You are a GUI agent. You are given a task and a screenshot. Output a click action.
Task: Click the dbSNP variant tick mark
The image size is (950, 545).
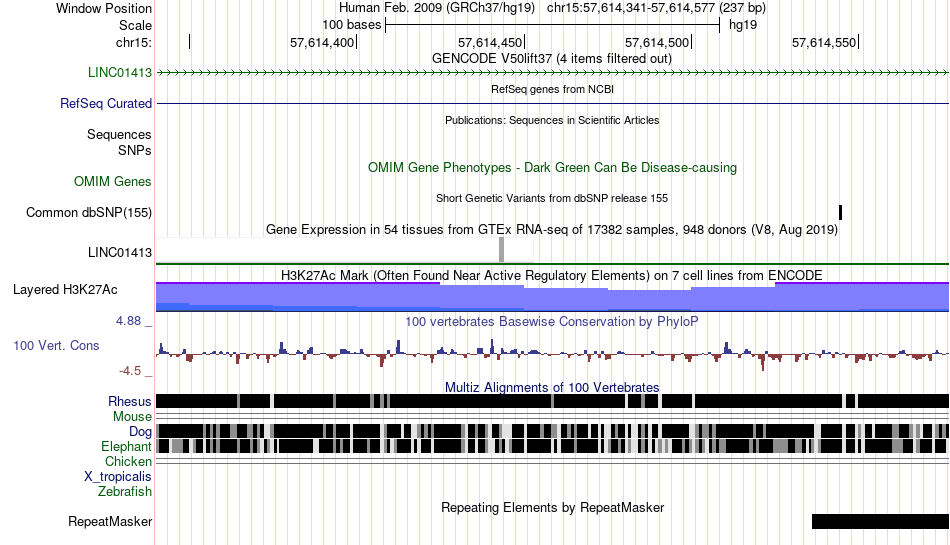(840, 213)
